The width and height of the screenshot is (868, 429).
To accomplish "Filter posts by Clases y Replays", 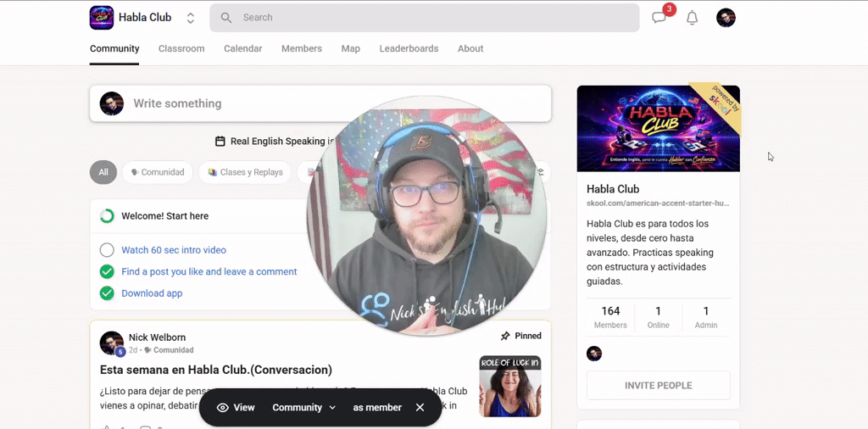I will (245, 172).
